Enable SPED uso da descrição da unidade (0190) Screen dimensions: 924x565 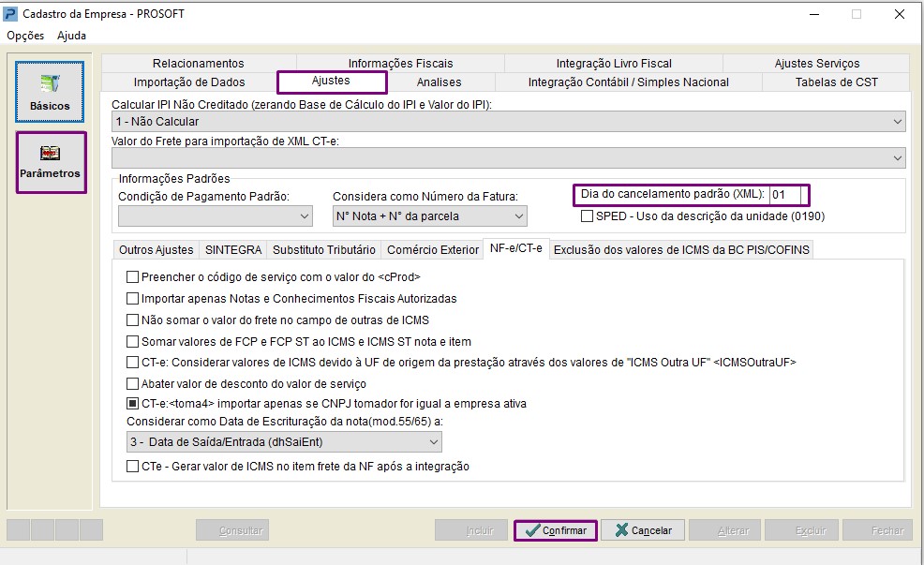coord(587,216)
